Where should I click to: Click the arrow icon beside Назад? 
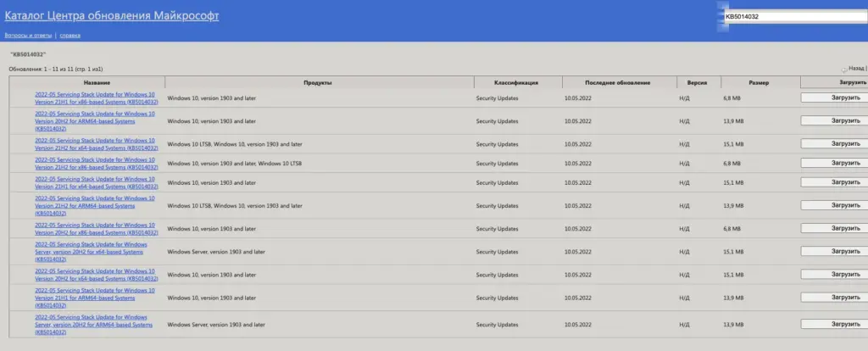coord(844,70)
